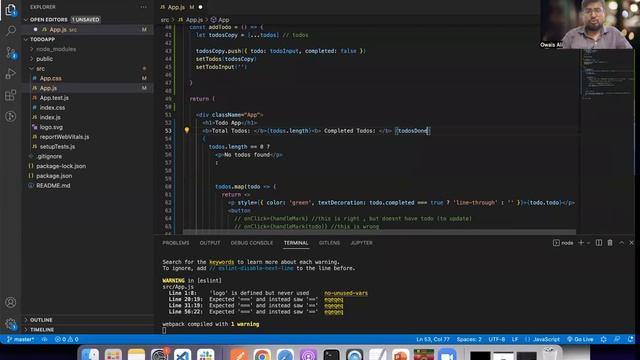640x360 pixels.
Task: Click the no-unused-vars link in terminal
Action: 346,293
